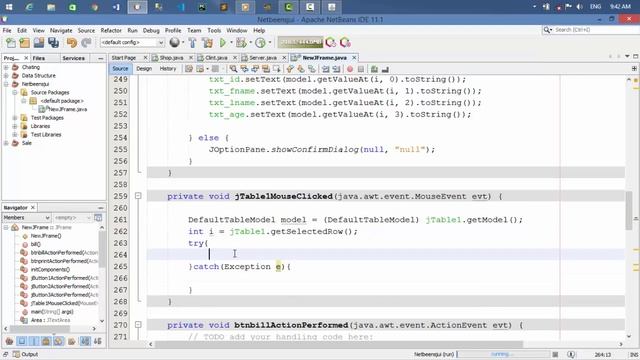The width and height of the screenshot is (640, 360).
Task: Toggle Sort by Name in Navigator
Action: click(x=85, y=341)
